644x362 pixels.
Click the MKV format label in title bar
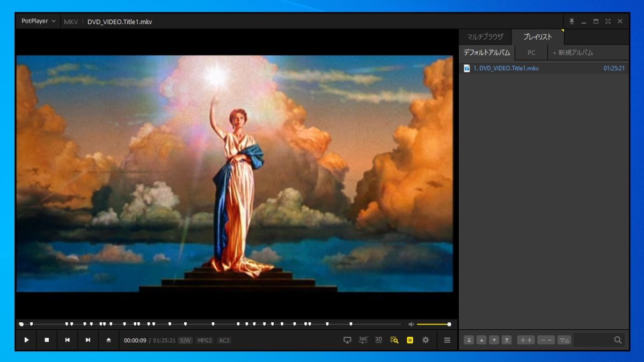point(71,22)
